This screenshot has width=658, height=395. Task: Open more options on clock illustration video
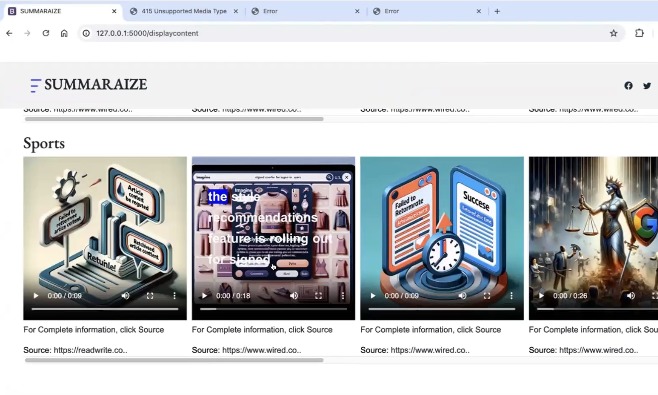pos(511,296)
